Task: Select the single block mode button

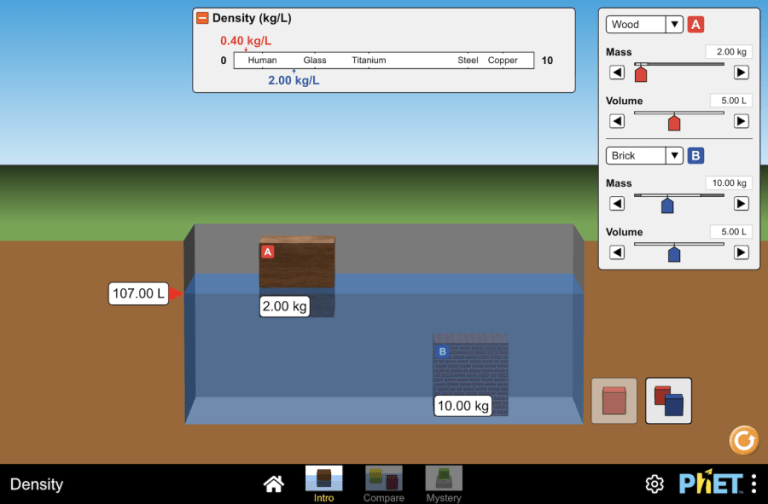Action: tap(614, 401)
